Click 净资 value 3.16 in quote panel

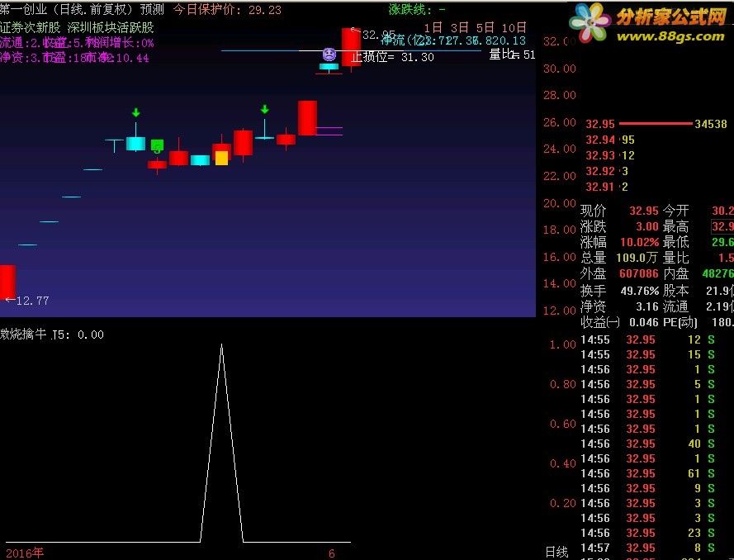tap(647, 306)
